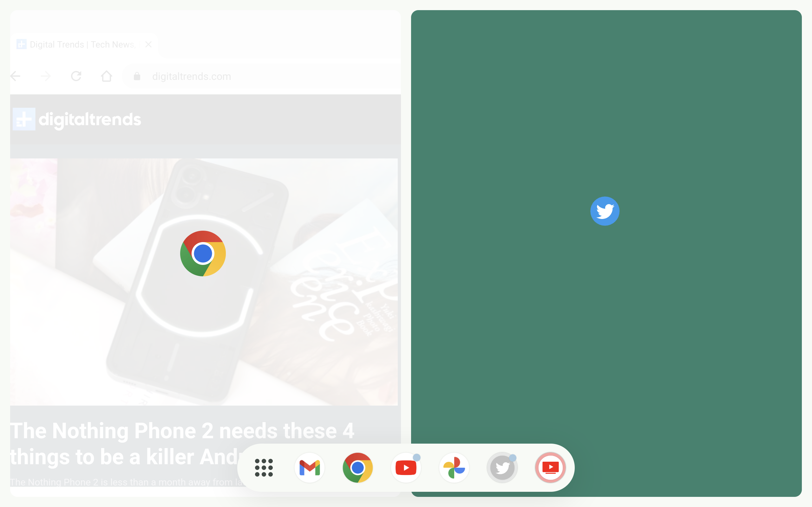Click Twitter icon on green screen
The width and height of the screenshot is (812, 507).
(605, 211)
